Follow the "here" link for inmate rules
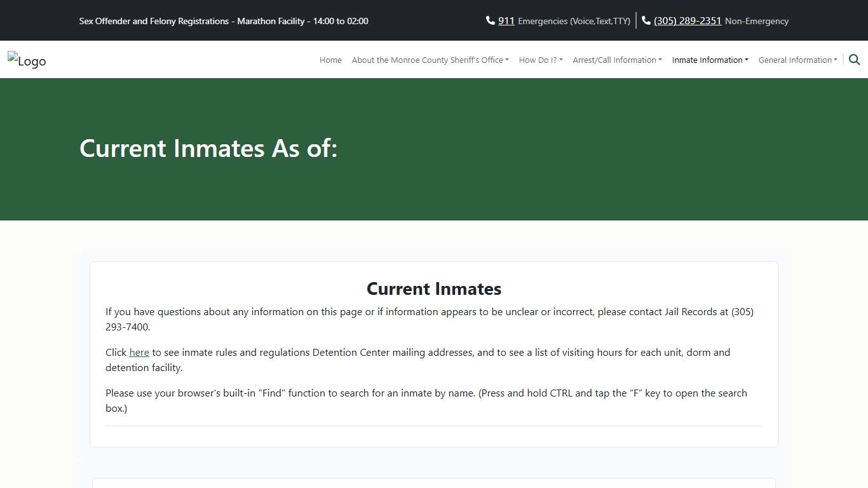 coord(139,352)
